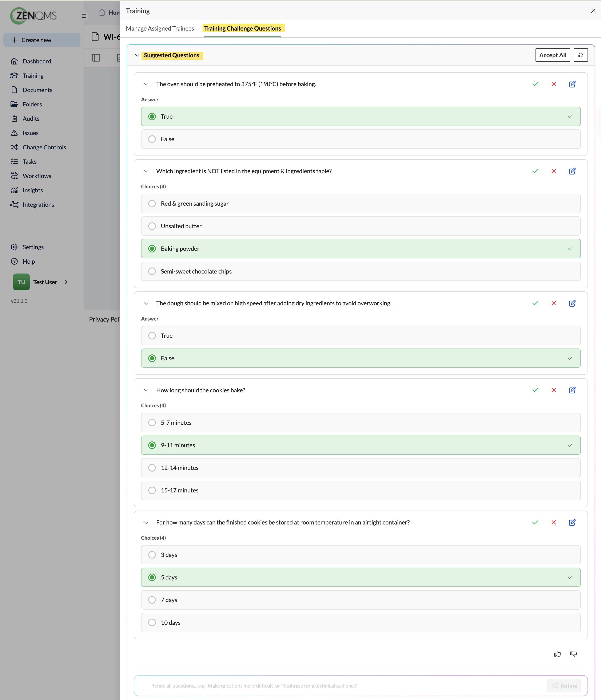Viewport: 601px width, 700px height.
Task: Accept the 'NOT listed ingredient' question
Action: point(535,171)
